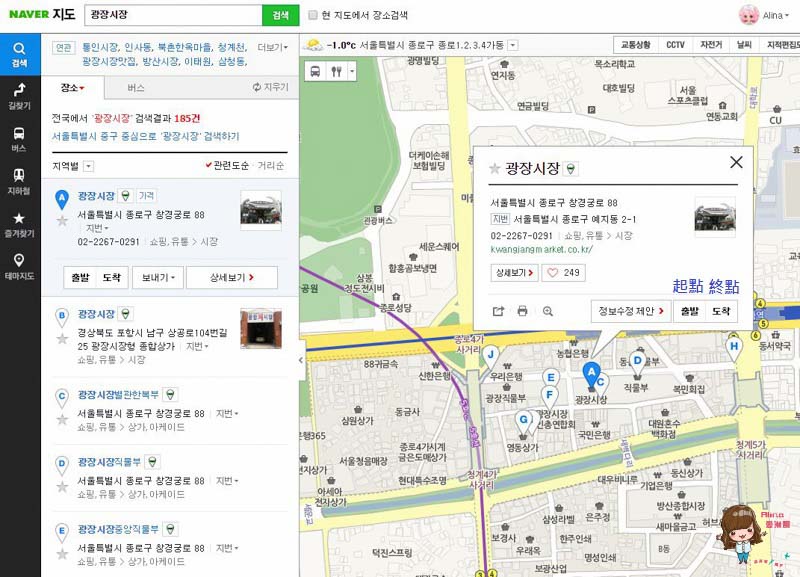This screenshot has height=577, width=800.
Task: Select the 자전거 map tab
Action: pyautogui.click(x=711, y=45)
